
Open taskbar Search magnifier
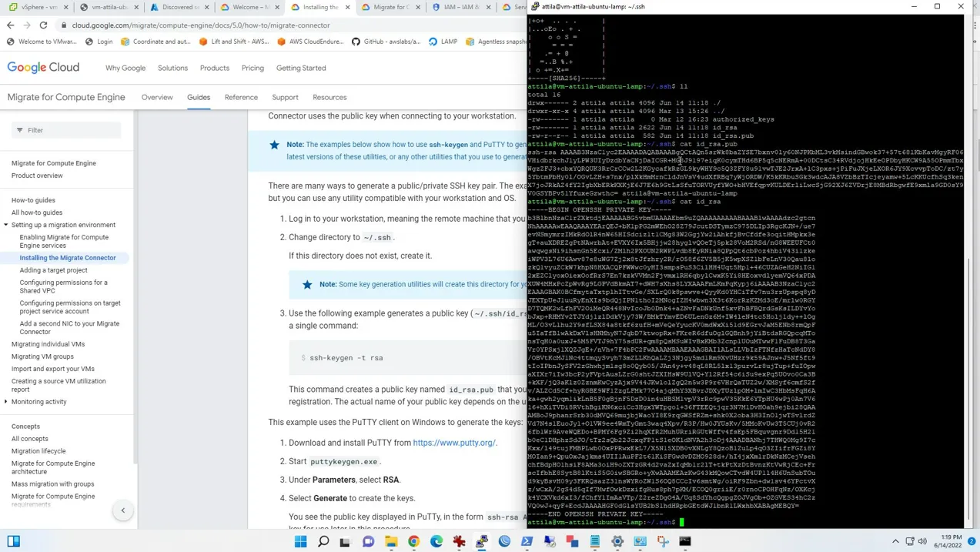pyautogui.click(x=323, y=541)
